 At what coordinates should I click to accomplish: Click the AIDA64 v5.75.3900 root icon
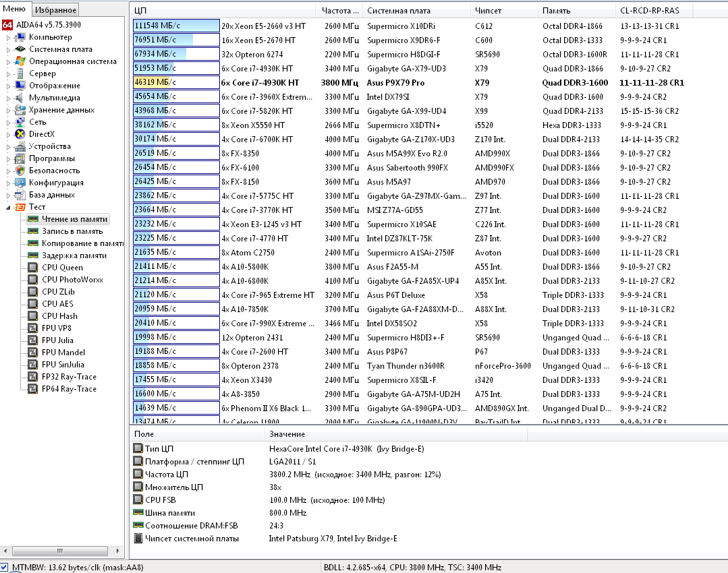7,25
